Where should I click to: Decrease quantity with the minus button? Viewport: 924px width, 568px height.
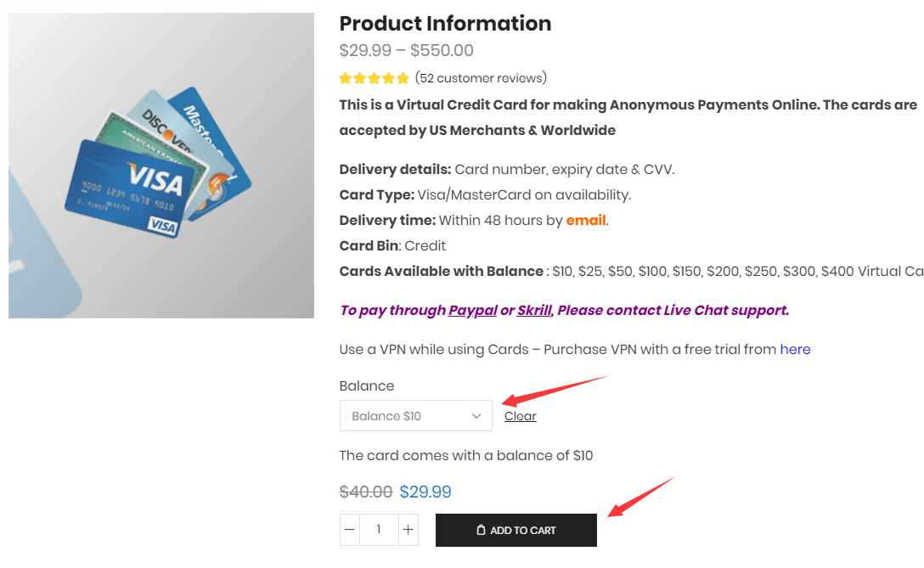(x=350, y=530)
